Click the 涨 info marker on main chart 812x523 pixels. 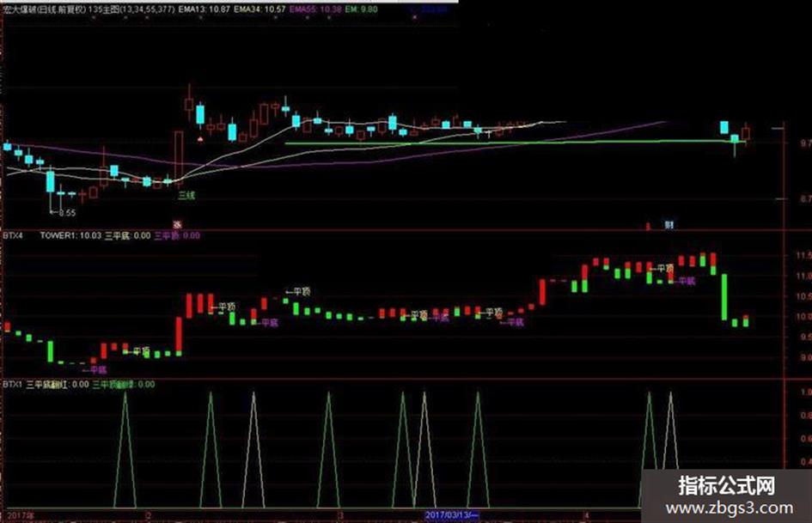pyautogui.click(x=177, y=225)
